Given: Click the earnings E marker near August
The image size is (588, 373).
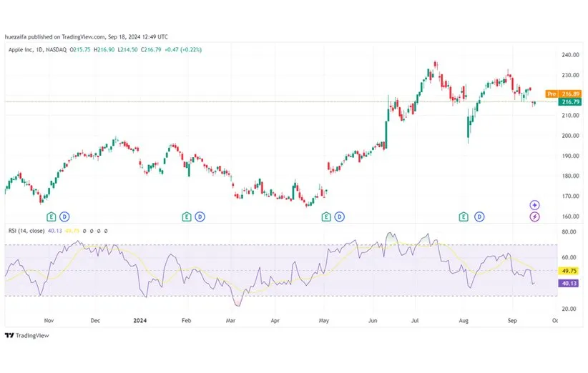Looking at the screenshot, I should point(464,216).
